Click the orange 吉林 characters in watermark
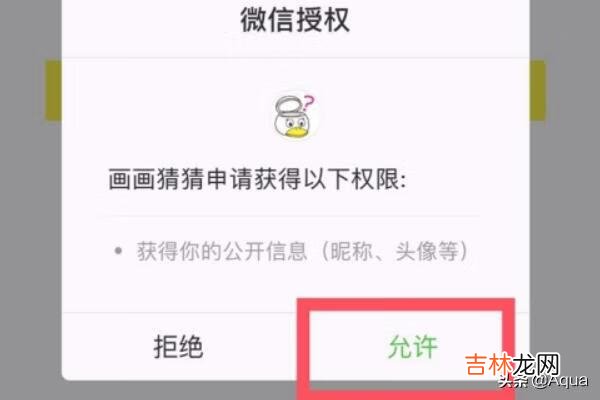600x400 pixels. pos(488,364)
